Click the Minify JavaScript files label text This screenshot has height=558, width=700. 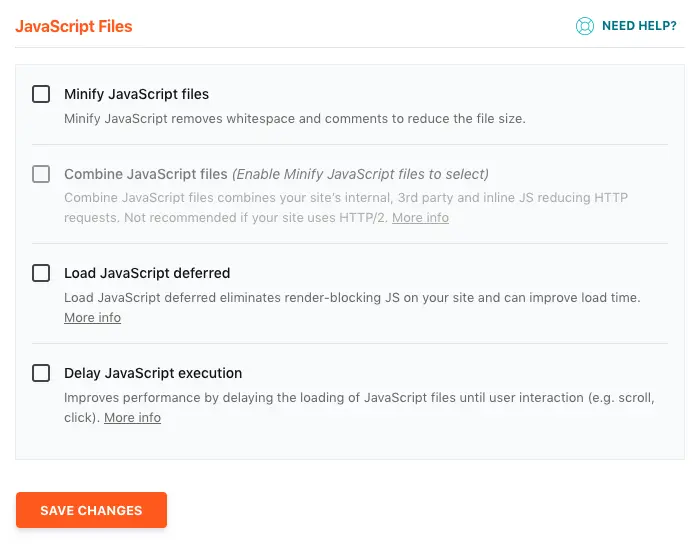pos(136,94)
